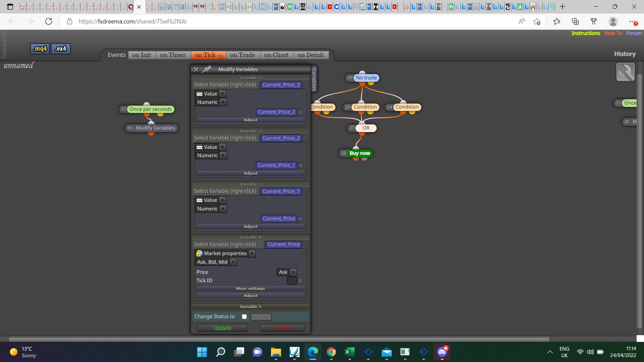Open the History panel
644x362 pixels.
click(625, 54)
